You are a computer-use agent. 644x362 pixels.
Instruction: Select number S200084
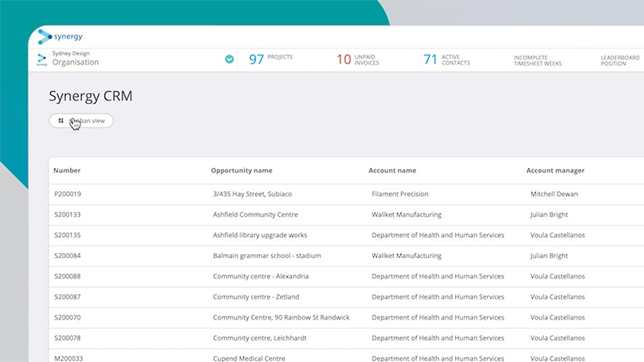[67, 256]
